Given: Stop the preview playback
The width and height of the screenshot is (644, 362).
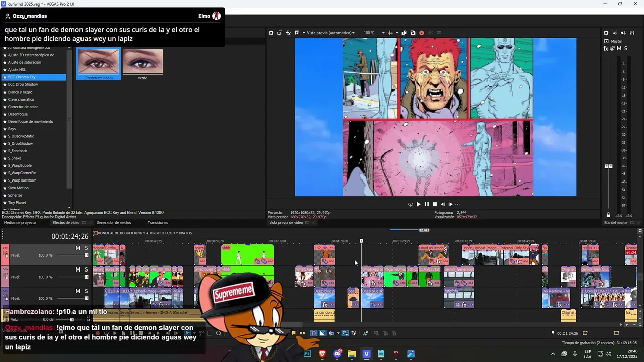Looking at the screenshot, I should [435, 204].
